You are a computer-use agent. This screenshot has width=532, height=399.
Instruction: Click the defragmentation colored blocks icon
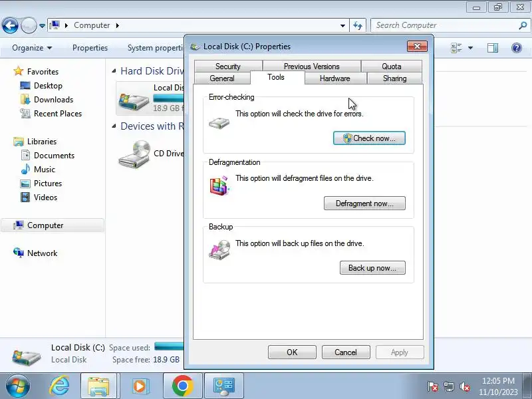219,186
